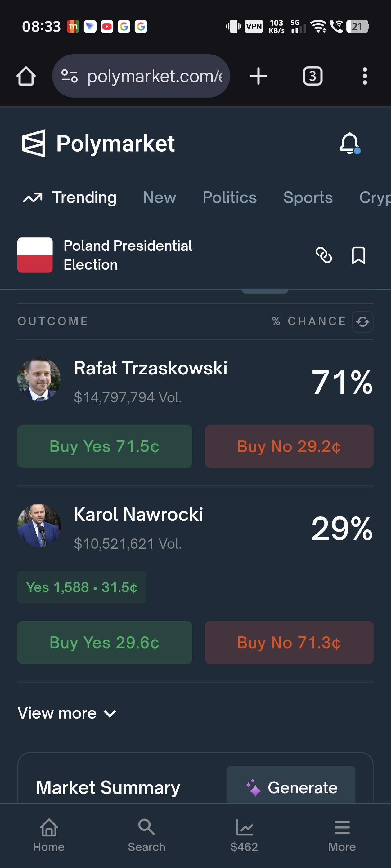The image size is (391, 868).
Task: Switch to the Sports tab
Action: click(308, 197)
